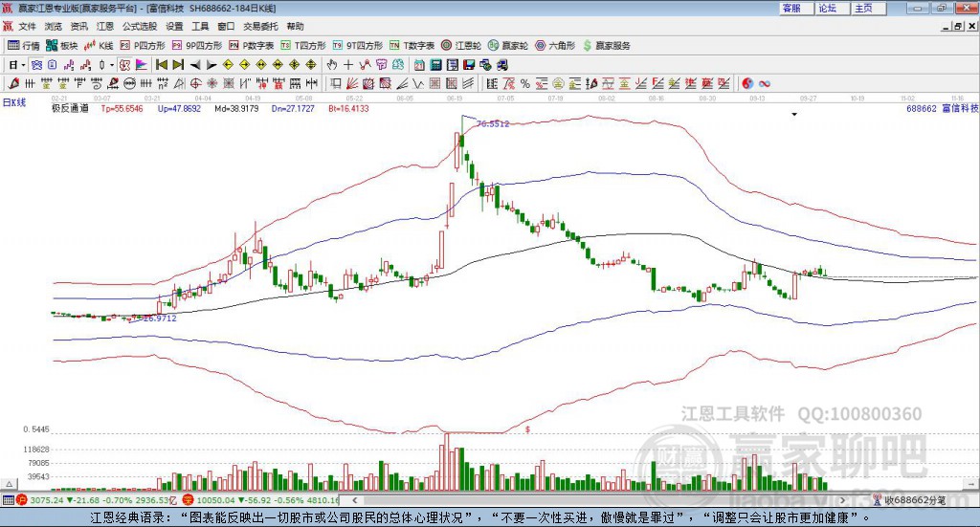
Task: Click the rainbow color flag icon
Action: (142, 65)
